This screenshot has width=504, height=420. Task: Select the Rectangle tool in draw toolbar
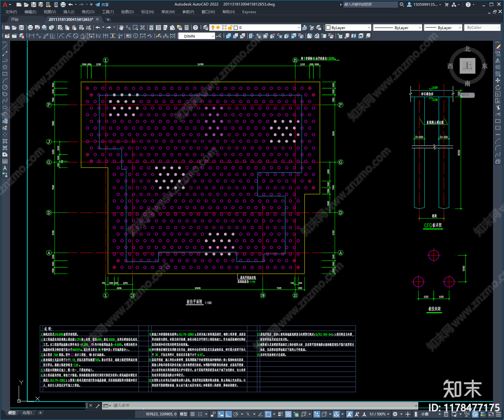[5, 74]
